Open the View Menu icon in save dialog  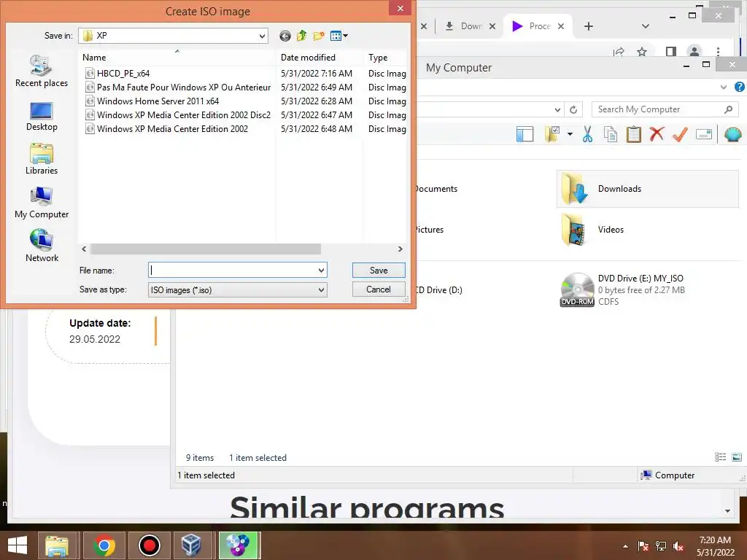338,36
